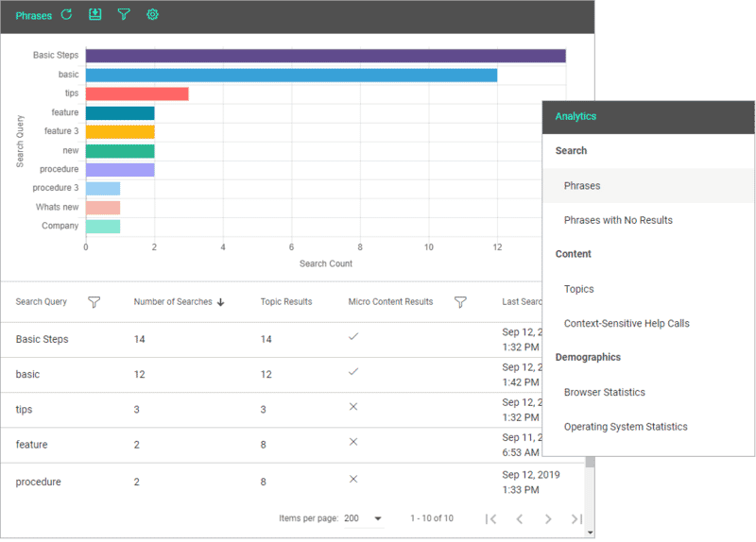
Task: Click the X mark in procedure row
Action: coord(353,479)
